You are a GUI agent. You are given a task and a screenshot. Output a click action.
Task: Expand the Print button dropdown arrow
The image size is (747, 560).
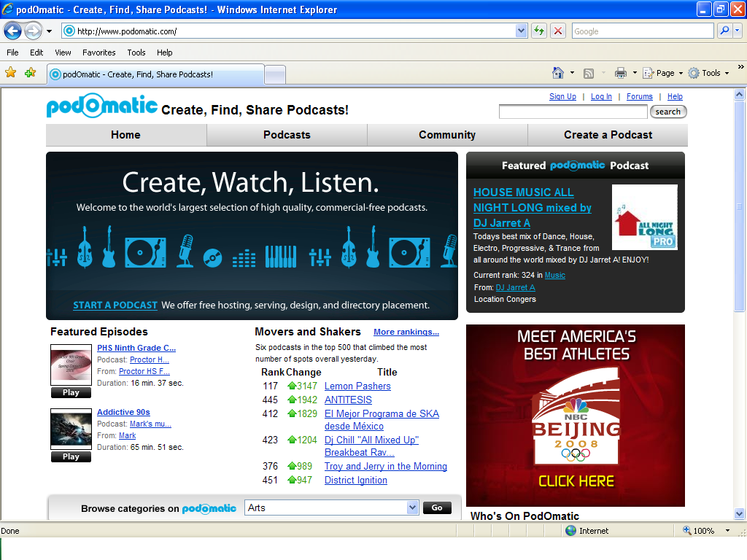click(x=635, y=73)
